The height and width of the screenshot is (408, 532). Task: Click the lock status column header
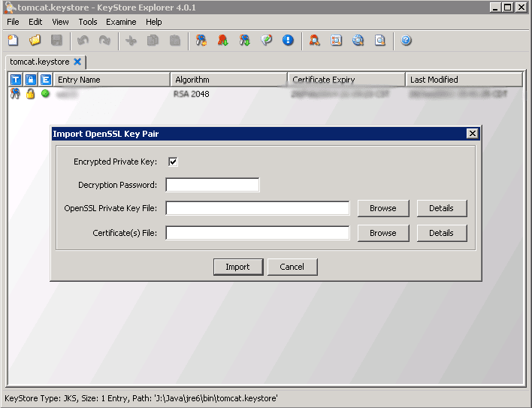click(x=31, y=80)
